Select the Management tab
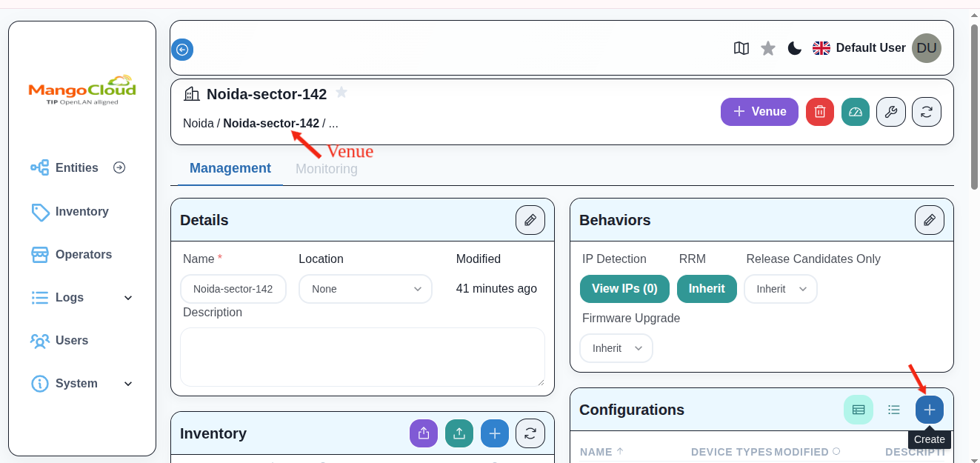Image resolution: width=980 pixels, height=463 pixels. 230,168
